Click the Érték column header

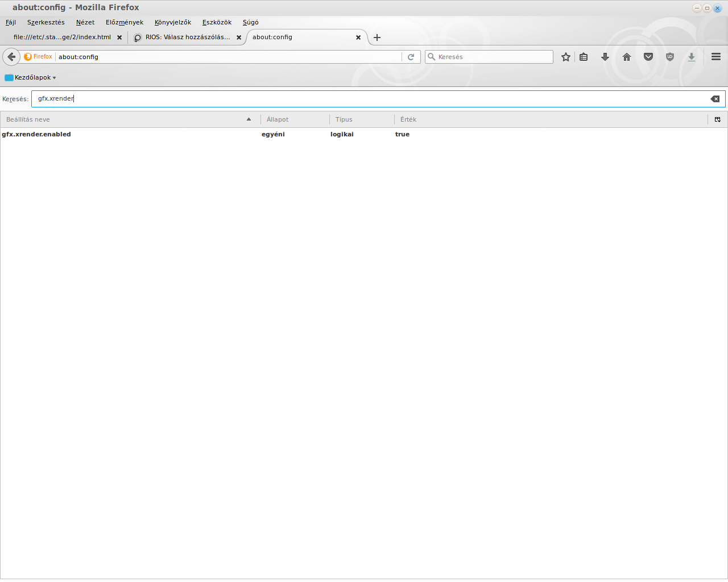[551, 119]
